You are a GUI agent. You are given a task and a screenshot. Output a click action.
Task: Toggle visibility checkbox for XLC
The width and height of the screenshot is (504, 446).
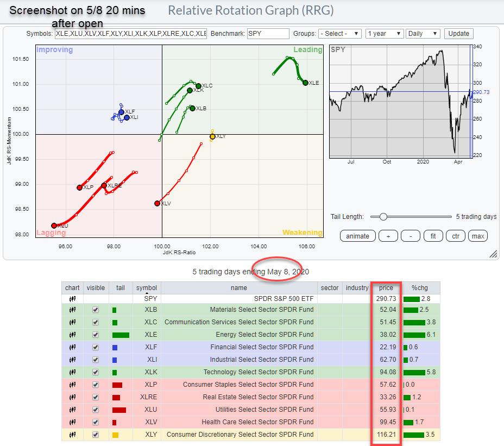[96, 322]
